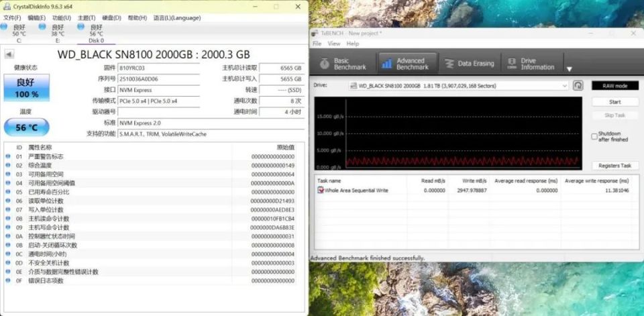Open the 文件(F) menu

click(x=12, y=18)
